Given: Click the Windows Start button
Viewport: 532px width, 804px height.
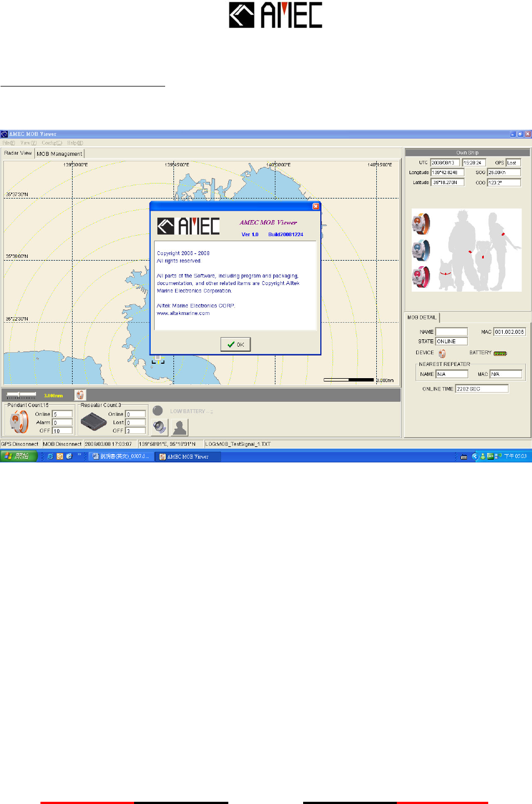Looking at the screenshot, I should (18, 456).
